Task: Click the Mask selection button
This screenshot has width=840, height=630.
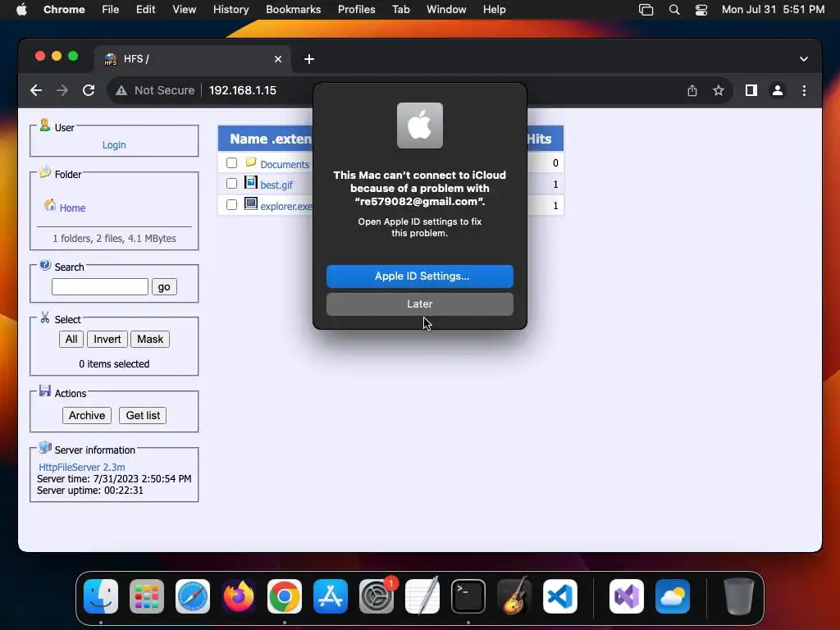Action: [x=150, y=339]
